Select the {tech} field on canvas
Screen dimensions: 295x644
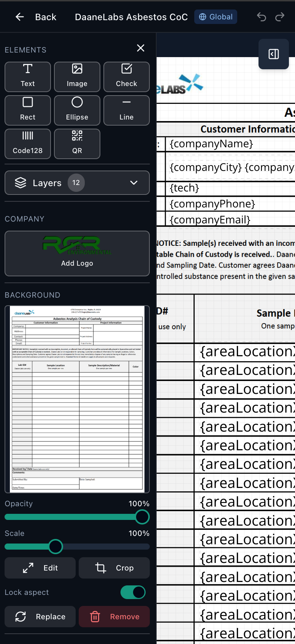click(184, 188)
